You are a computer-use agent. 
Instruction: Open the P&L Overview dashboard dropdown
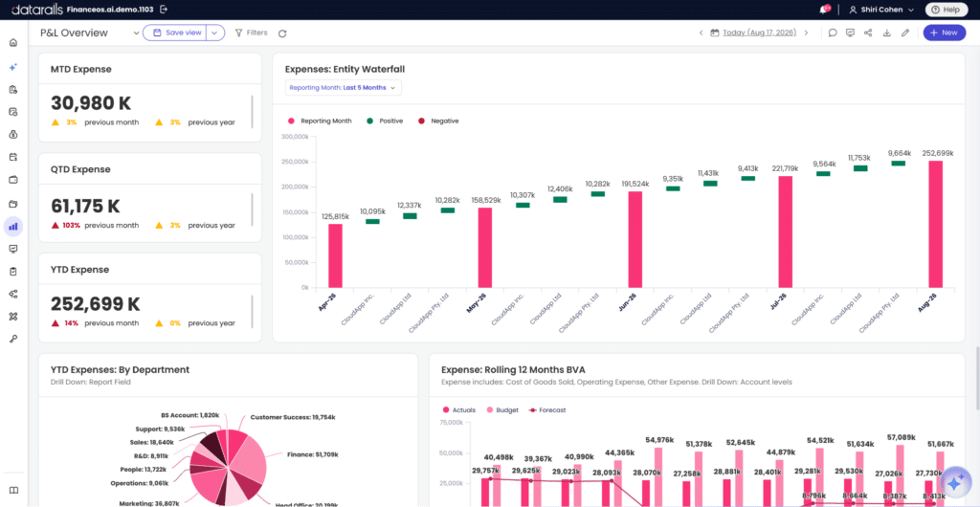click(136, 33)
